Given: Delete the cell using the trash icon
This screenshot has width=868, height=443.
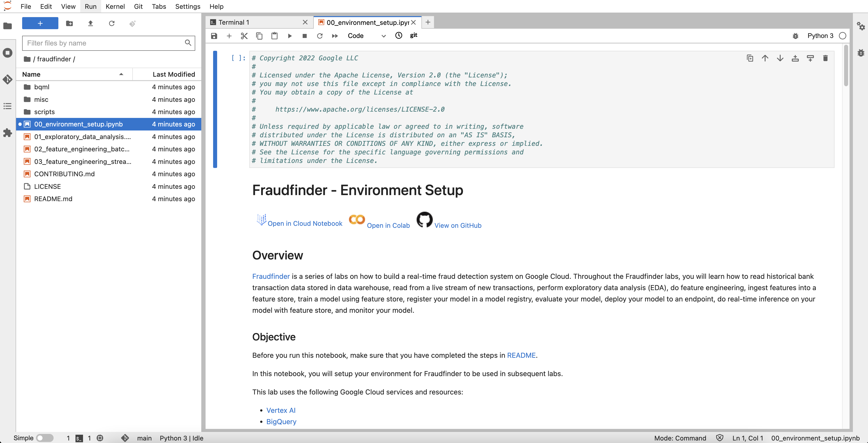Looking at the screenshot, I should click(x=825, y=58).
